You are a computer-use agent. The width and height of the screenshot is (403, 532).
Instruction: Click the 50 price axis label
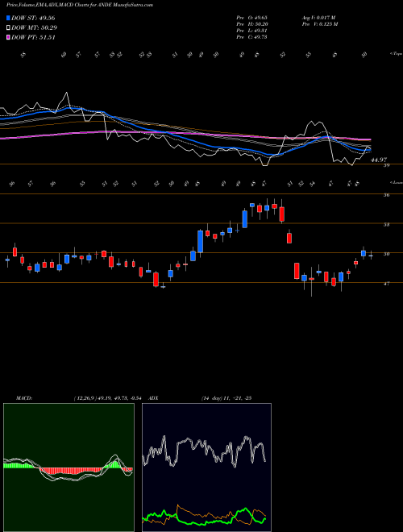[386, 254]
